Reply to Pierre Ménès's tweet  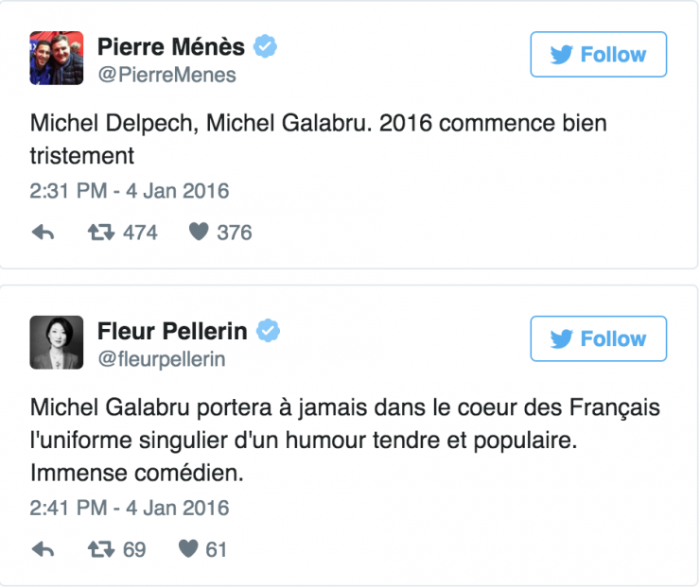point(43,233)
